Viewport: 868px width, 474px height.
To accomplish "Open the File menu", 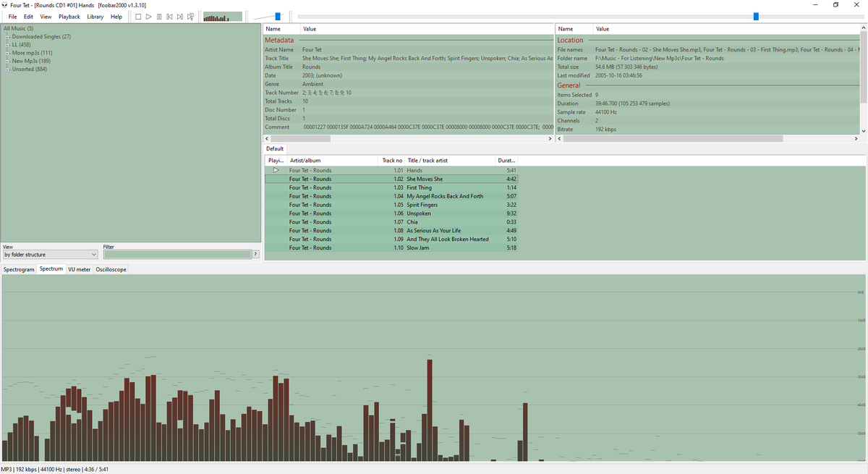I will (x=12, y=17).
